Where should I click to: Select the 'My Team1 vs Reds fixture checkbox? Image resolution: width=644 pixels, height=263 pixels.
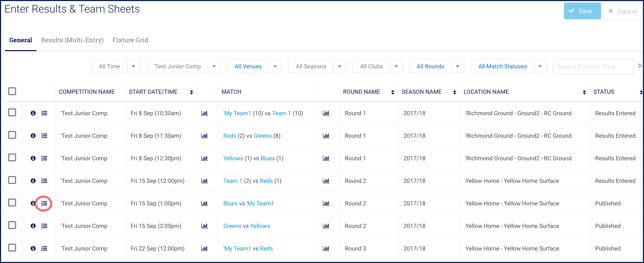12,248
